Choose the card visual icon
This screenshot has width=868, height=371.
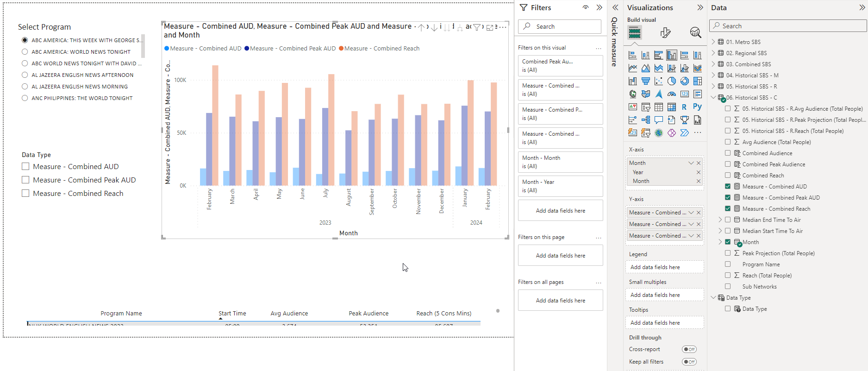(685, 94)
